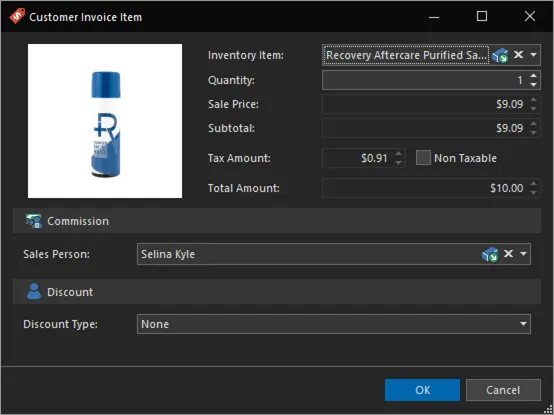554x415 pixels.
Task: Click the Discount section header
Action: point(277,292)
